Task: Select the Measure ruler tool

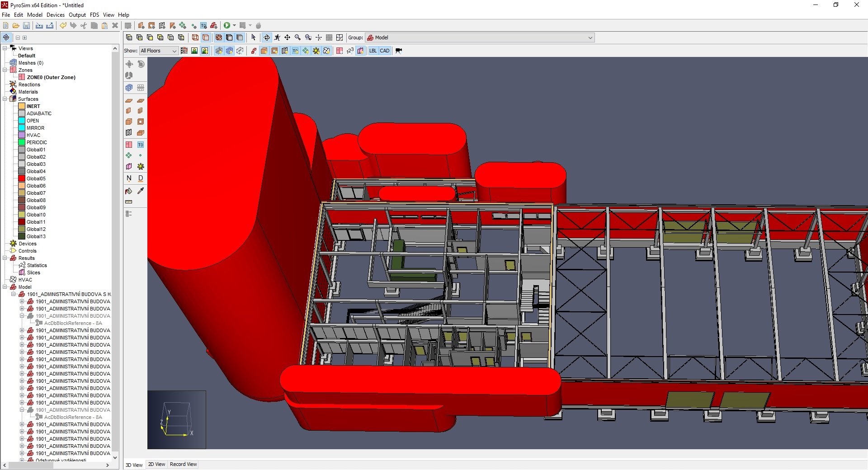Action: [129, 202]
